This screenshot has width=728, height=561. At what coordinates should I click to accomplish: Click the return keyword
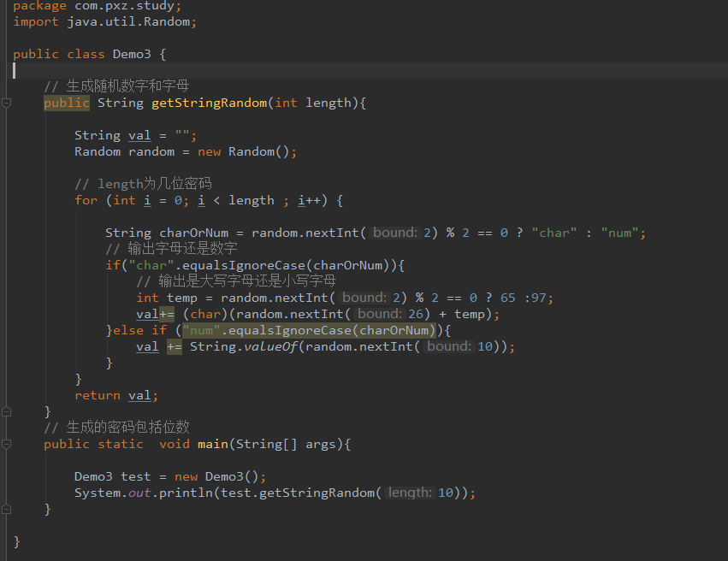[x=98, y=395]
